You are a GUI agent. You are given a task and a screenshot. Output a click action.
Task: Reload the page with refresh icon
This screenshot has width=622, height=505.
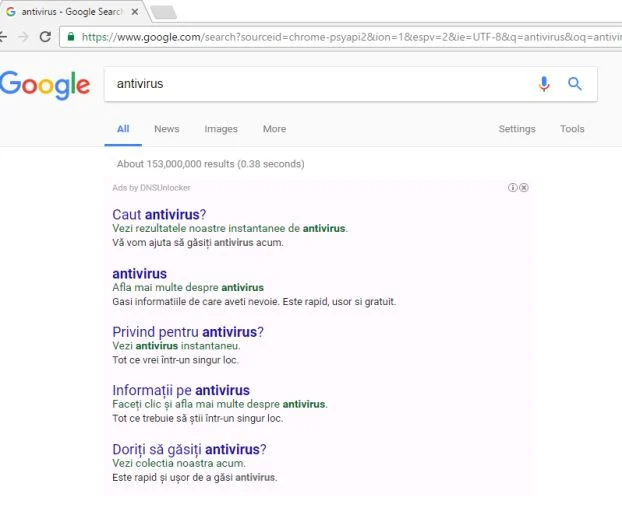(x=45, y=37)
